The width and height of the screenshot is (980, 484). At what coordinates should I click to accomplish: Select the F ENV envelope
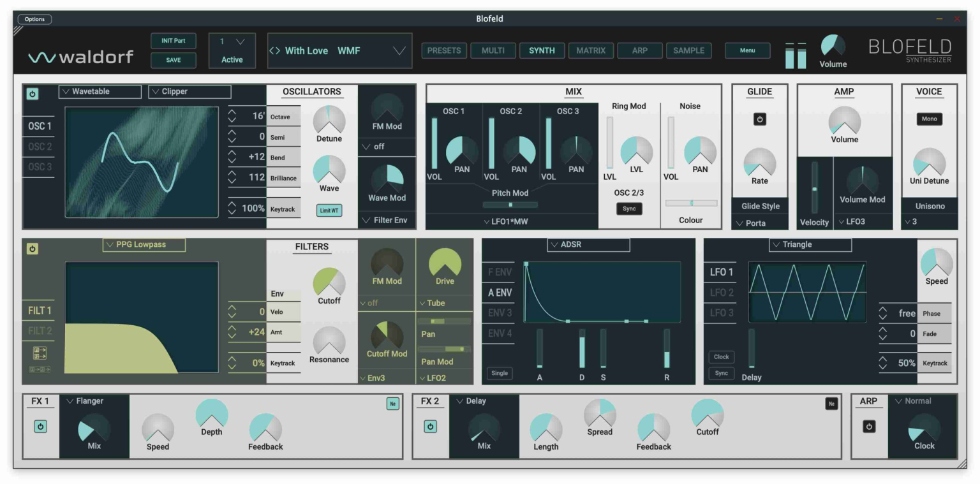tap(500, 272)
